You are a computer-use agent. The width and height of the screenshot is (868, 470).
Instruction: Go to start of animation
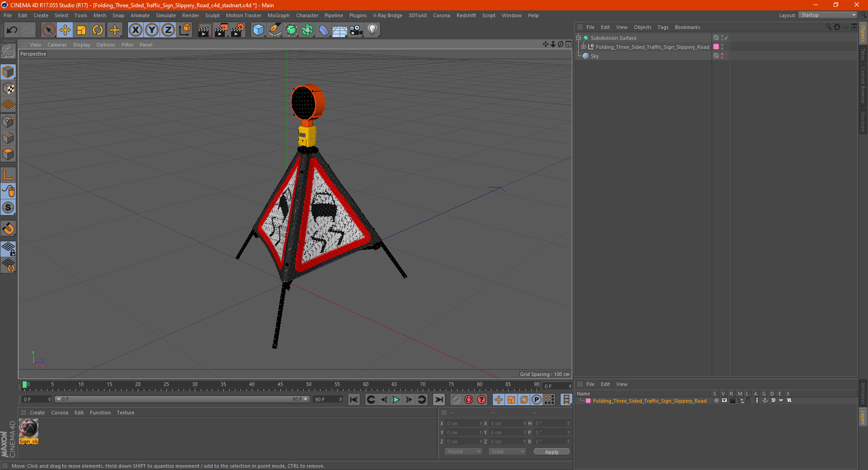(354, 399)
